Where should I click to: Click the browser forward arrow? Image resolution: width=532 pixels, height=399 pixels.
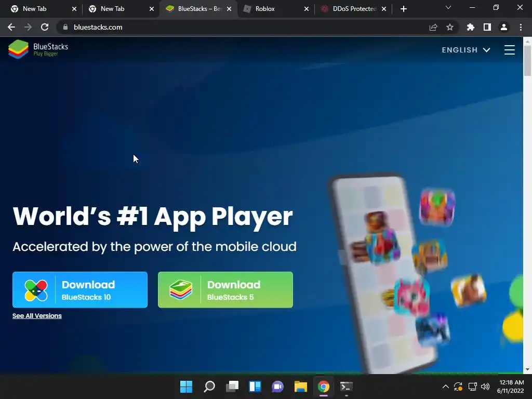tap(28, 27)
